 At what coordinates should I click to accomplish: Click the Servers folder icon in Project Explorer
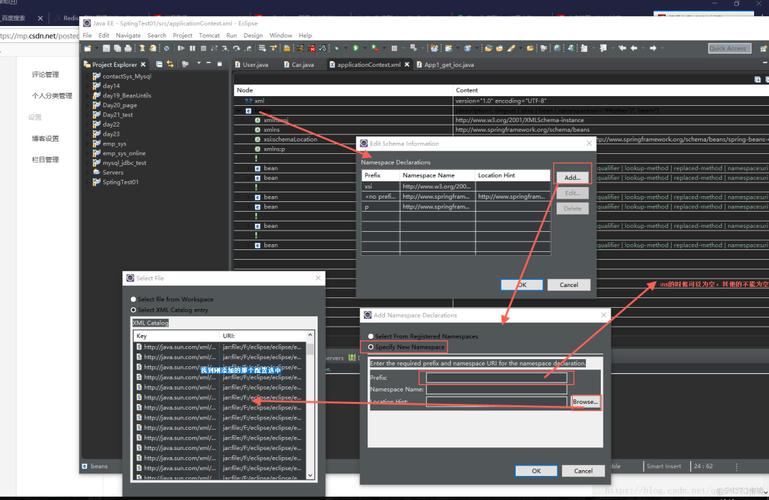pos(96,172)
